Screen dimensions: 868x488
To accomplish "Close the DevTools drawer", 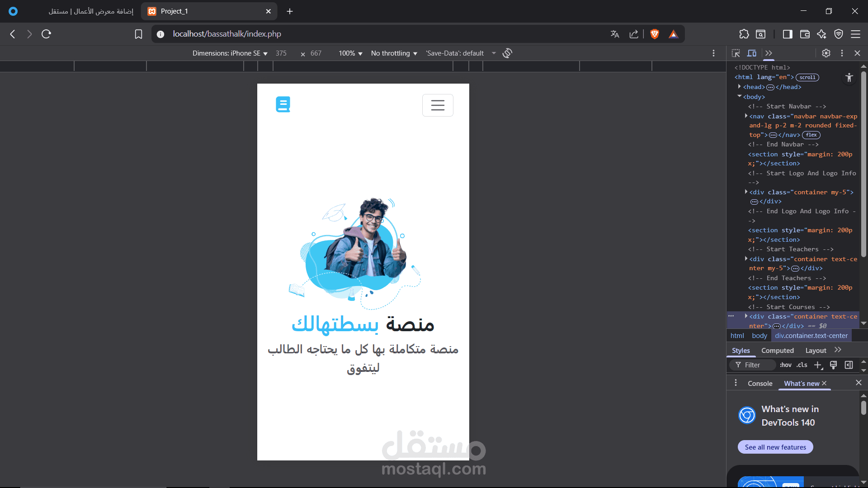I will pos(859,383).
